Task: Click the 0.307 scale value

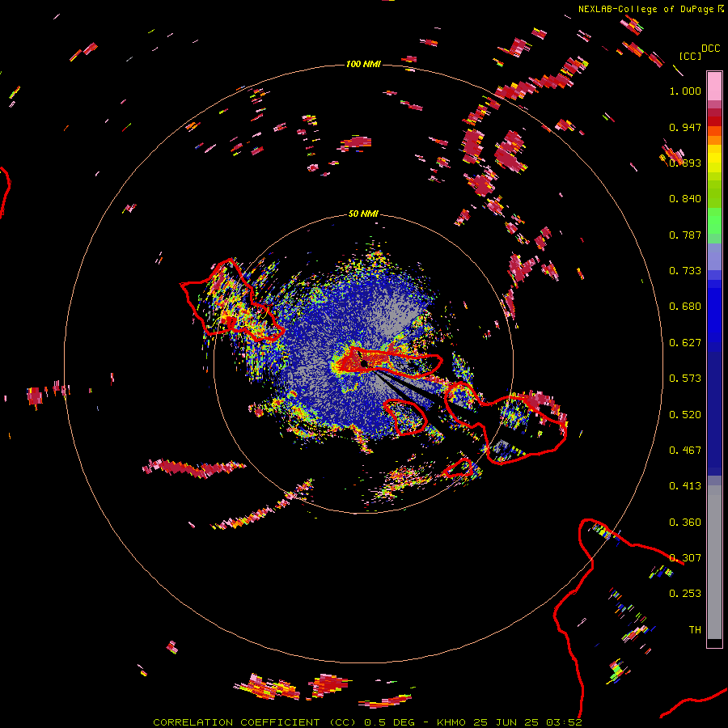Action: click(685, 558)
